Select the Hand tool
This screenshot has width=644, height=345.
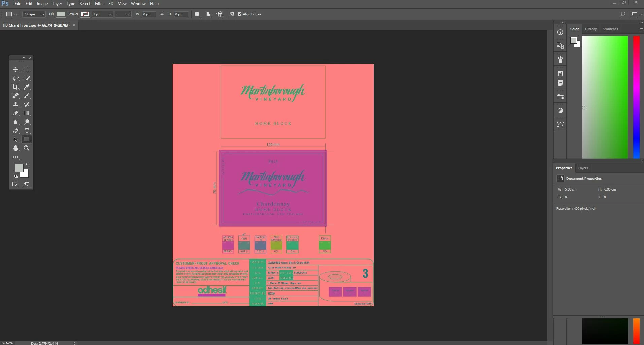15,148
